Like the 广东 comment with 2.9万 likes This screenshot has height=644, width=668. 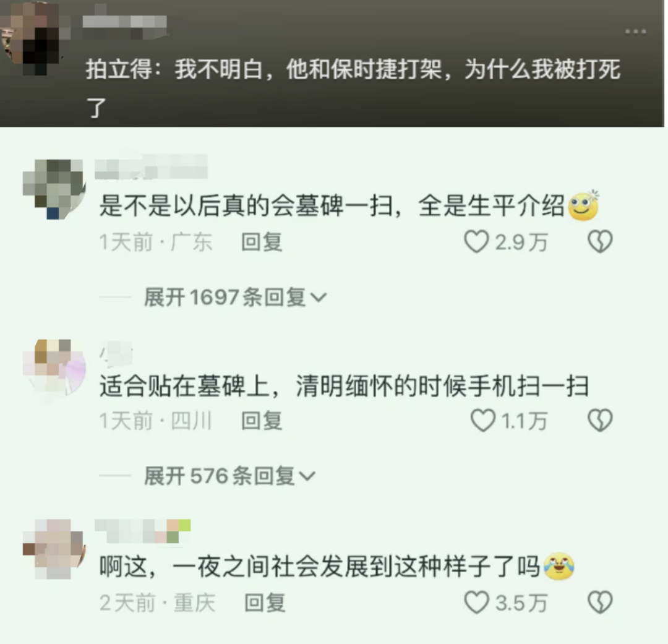click(476, 242)
